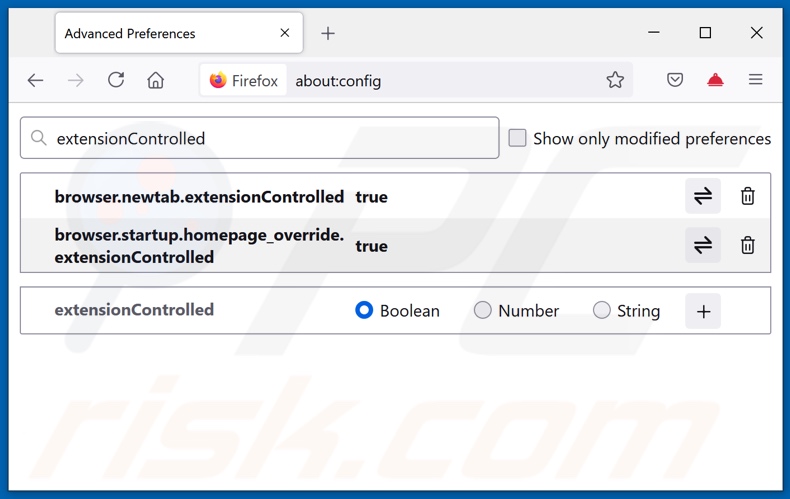
Task: Toggle browser.newtab.extensionControlled value
Action: (x=702, y=196)
